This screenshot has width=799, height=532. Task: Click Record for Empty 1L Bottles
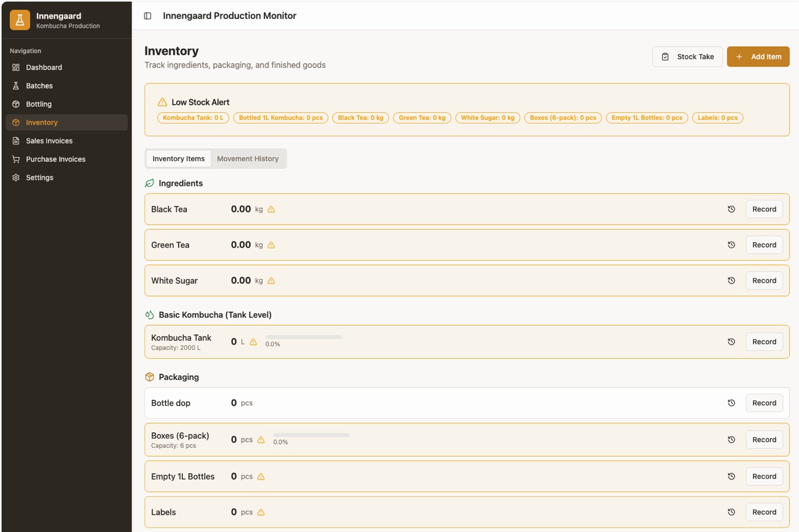tap(763, 476)
